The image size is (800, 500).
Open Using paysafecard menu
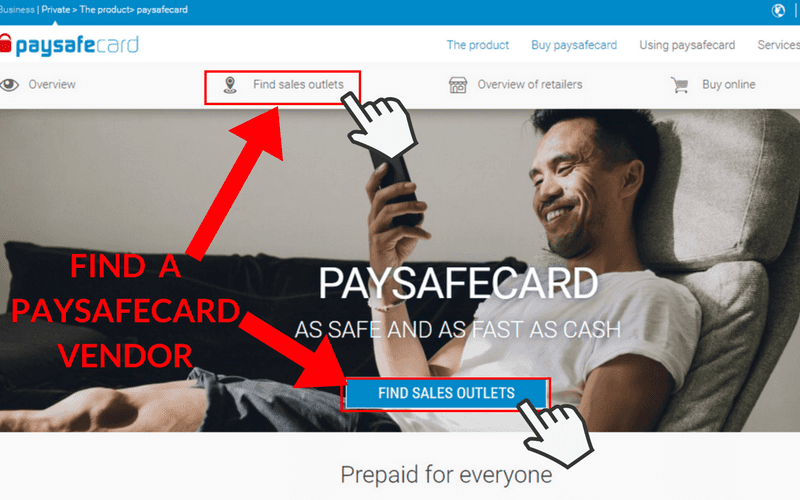click(687, 45)
